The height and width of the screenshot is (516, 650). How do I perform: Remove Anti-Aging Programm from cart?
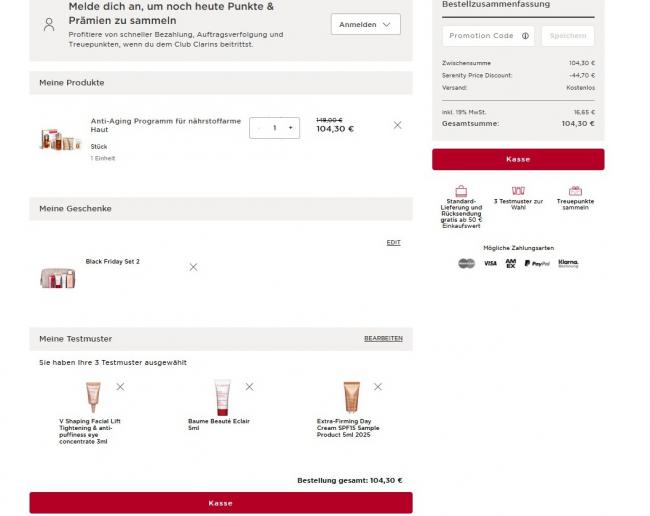(397, 125)
